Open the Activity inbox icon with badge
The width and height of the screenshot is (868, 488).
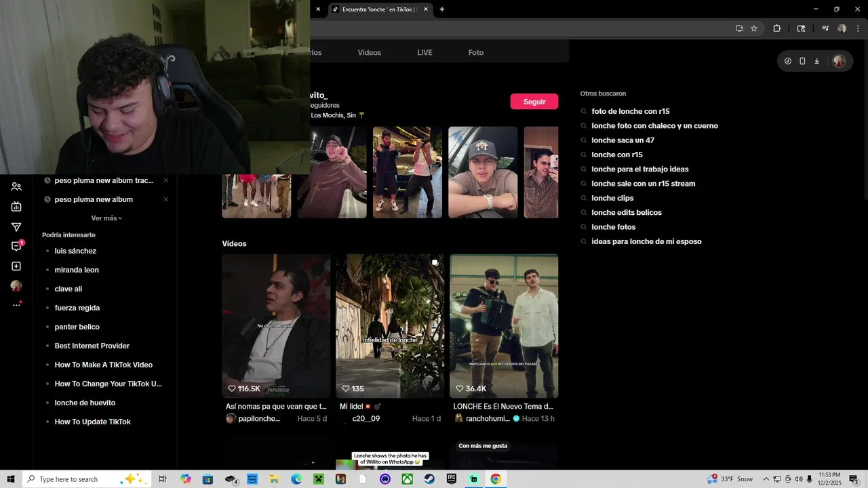tap(16, 246)
